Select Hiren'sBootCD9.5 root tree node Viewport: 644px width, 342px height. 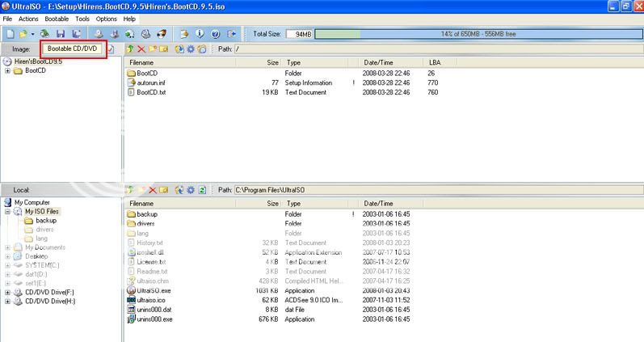point(38,61)
